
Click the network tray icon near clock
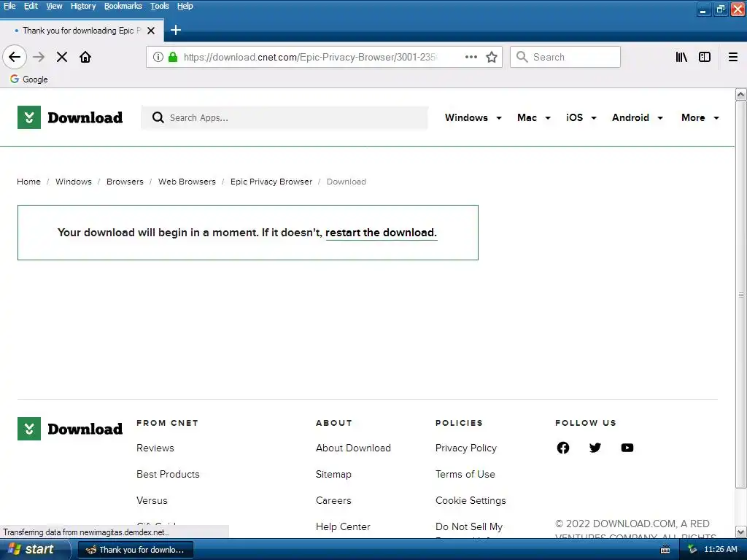coord(692,549)
